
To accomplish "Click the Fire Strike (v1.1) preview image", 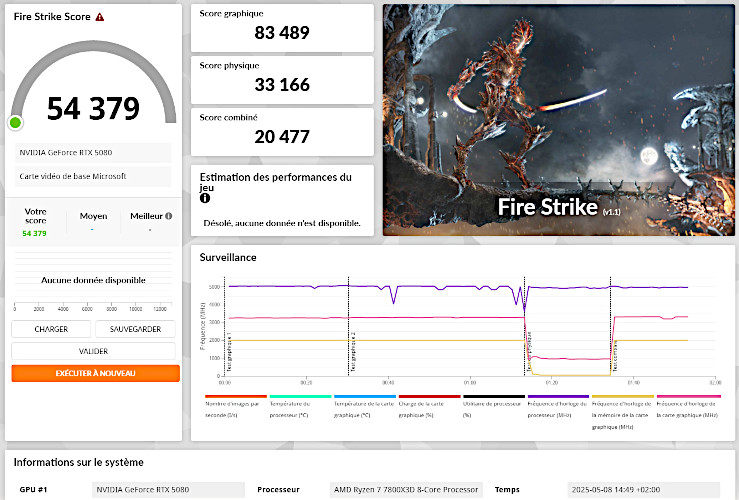I will [558, 120].
